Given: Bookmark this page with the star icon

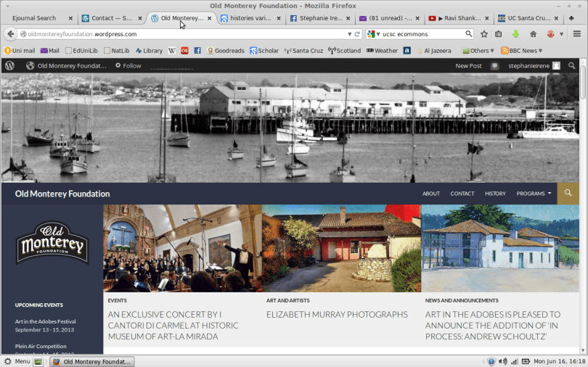Looking at the screenshot, I should pos(484,34).
